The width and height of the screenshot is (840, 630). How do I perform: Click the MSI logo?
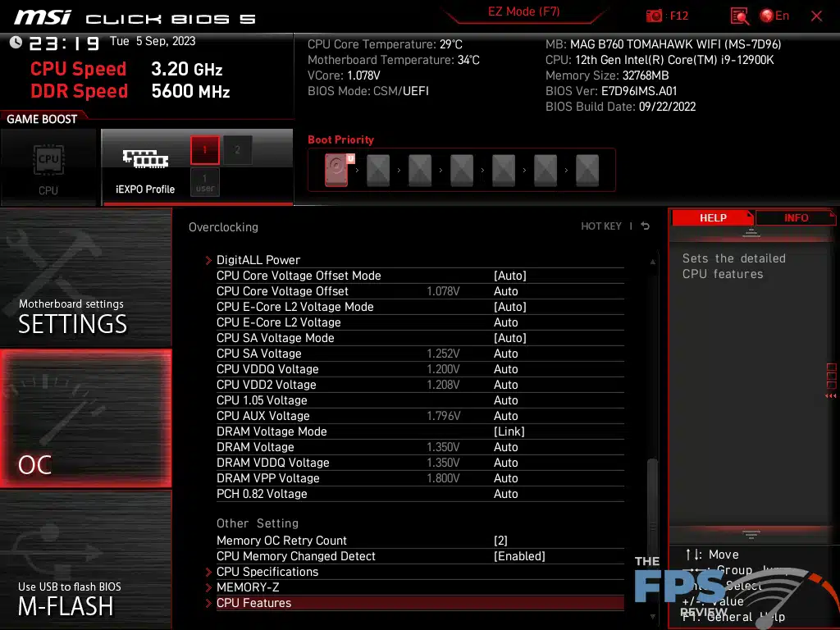click(x=43, y=16)
